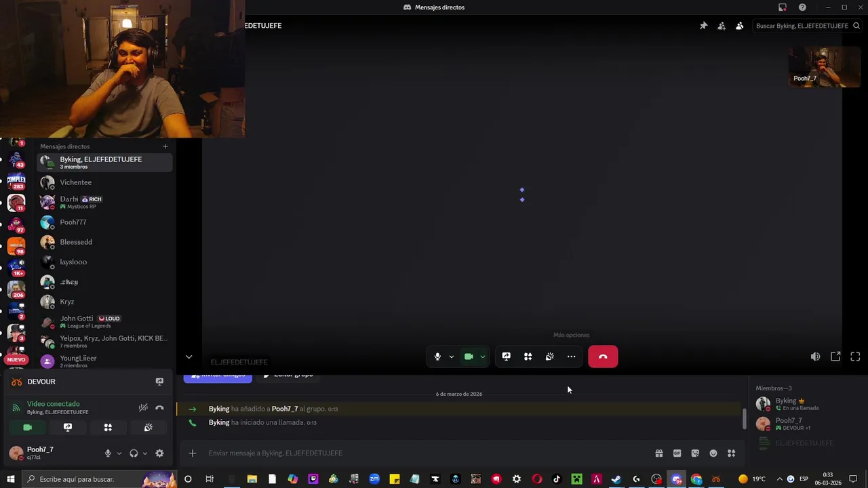Share your screen from call bar

506,357
